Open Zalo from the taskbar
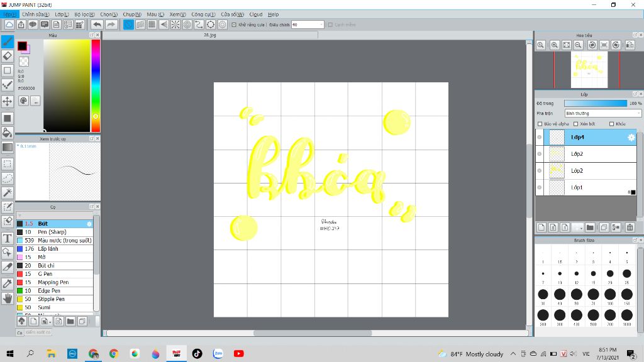 218,353
